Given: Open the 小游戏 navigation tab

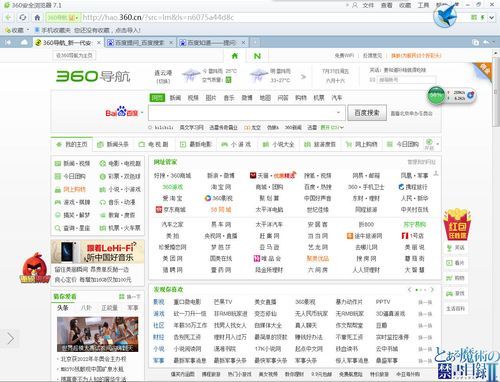Looking at the screenshot, I should tap(237, 144).
